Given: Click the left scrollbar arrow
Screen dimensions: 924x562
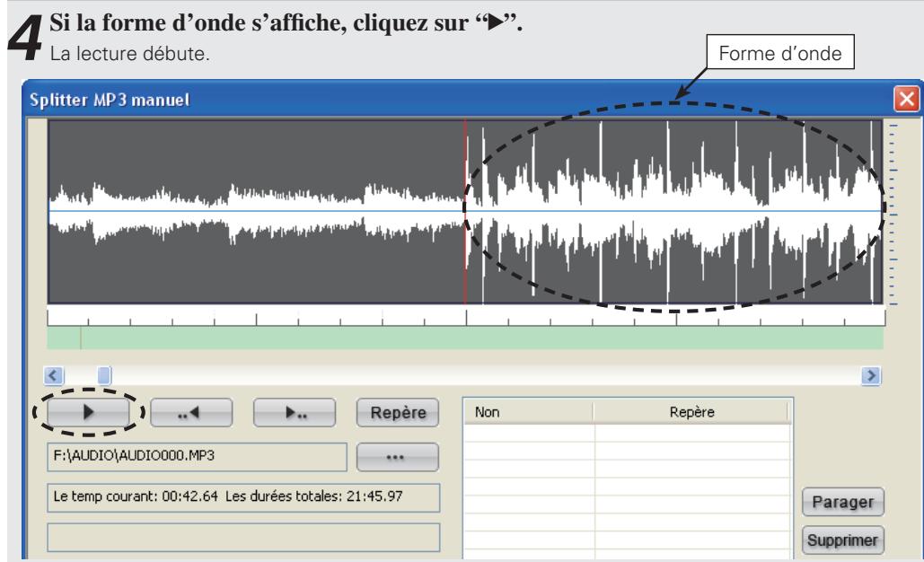Looking at the screenshot, I should click(x=54, y=375).
